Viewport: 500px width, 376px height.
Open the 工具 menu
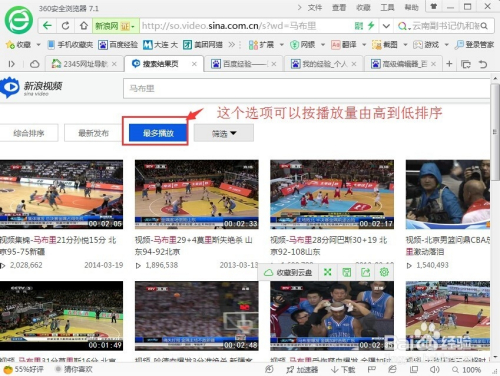click(x=387, y=7)
